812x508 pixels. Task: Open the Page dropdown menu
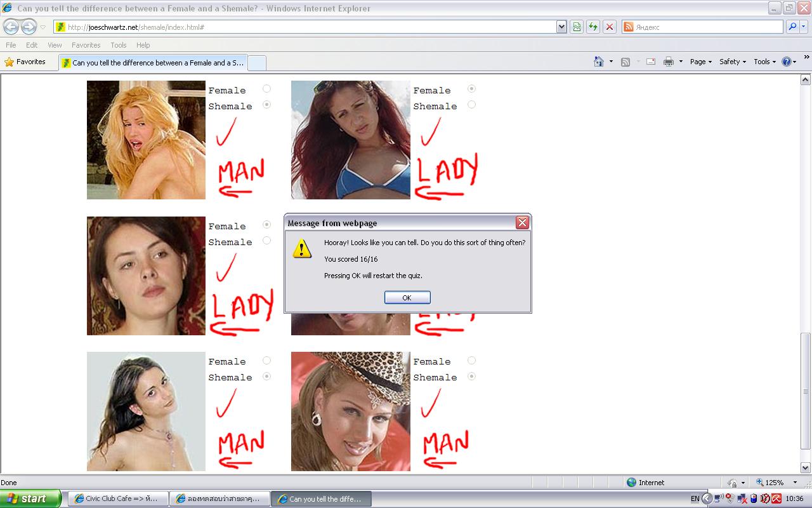coord(701,62)
